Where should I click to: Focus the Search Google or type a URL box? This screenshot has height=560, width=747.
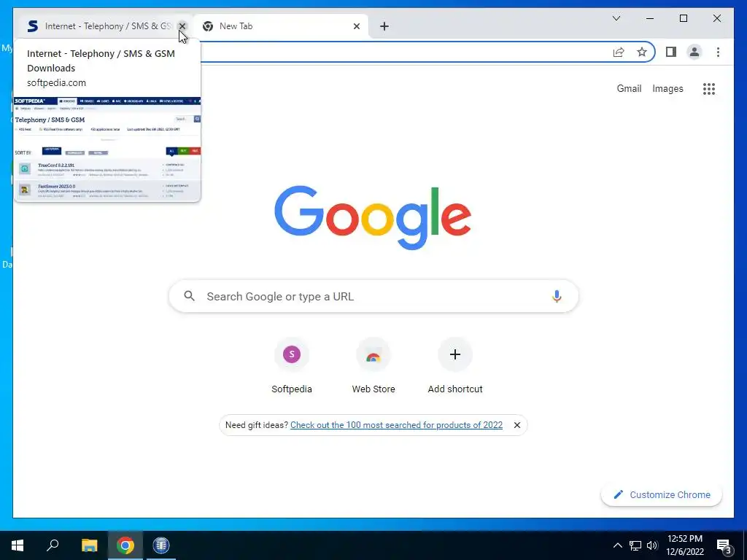pos(373,296)
